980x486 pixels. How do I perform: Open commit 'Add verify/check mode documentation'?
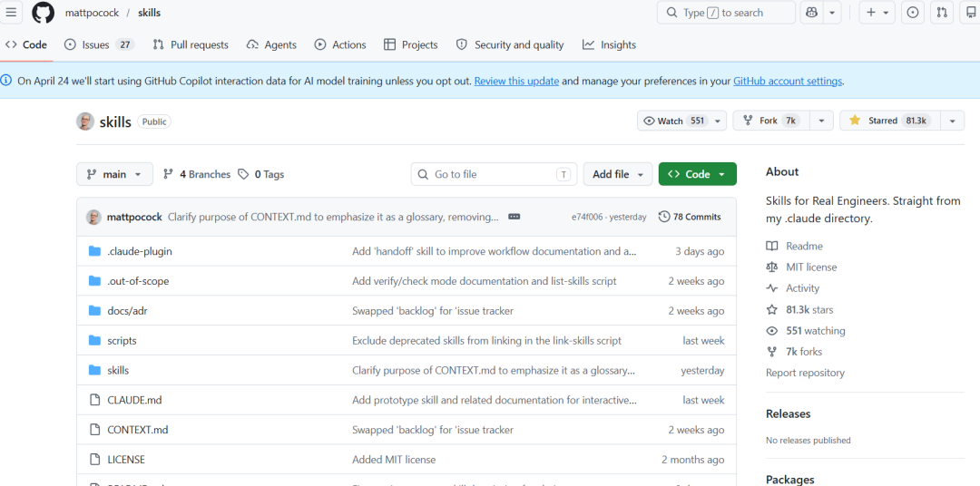[485, 281]
